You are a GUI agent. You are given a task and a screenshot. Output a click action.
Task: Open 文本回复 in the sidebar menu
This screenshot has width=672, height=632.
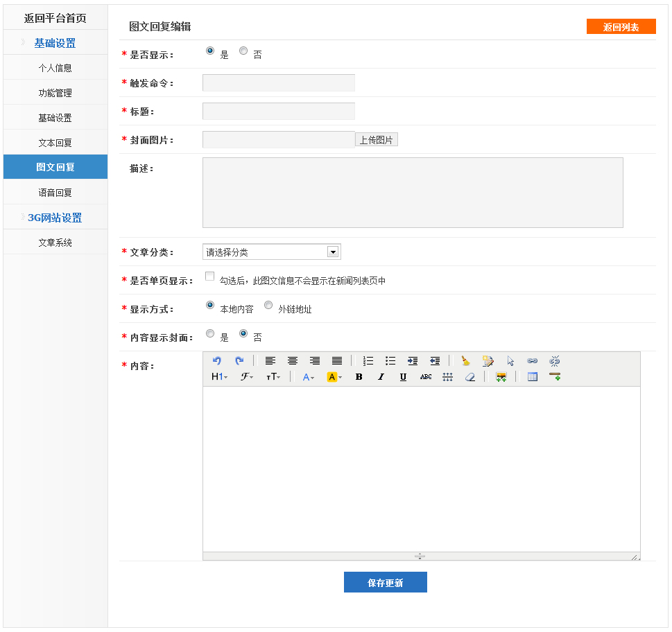pyautogui.click(x=55, y=143)
